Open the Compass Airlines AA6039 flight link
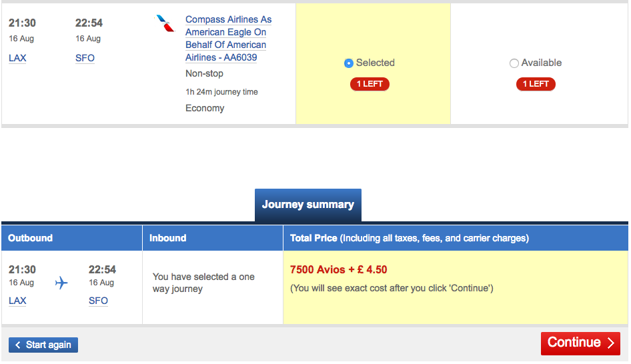The width and height of the screenshot is (631, 364). 228,39
